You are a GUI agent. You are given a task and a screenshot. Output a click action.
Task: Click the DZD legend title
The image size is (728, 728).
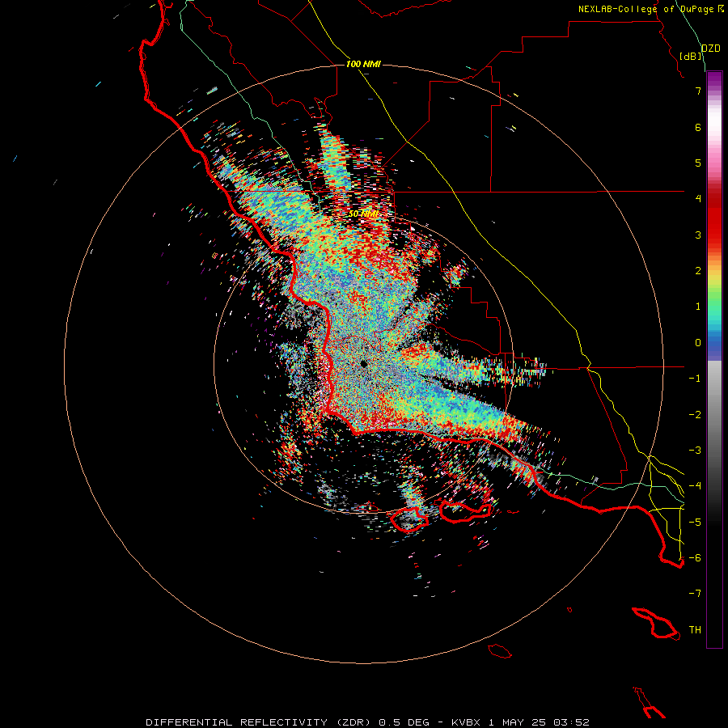coord(711,49)
